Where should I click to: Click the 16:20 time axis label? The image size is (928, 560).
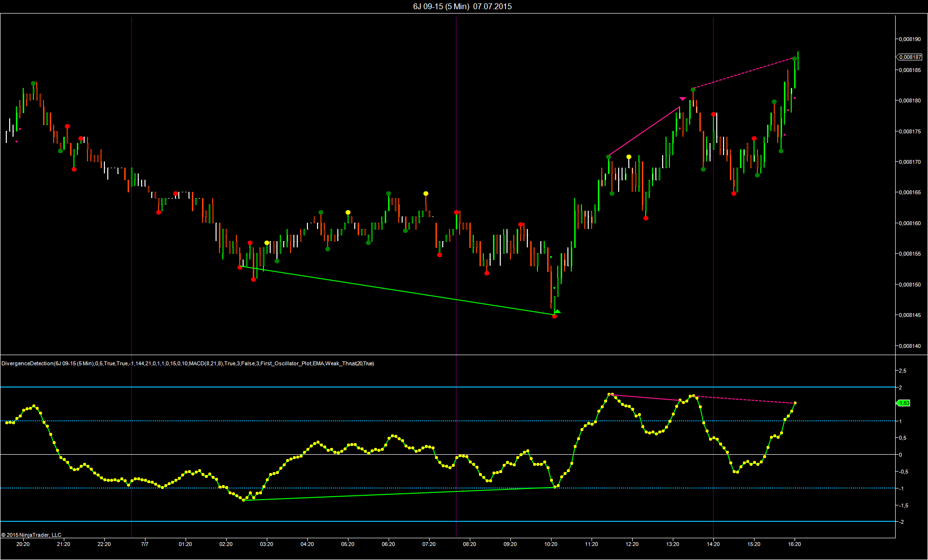(794, 544)
